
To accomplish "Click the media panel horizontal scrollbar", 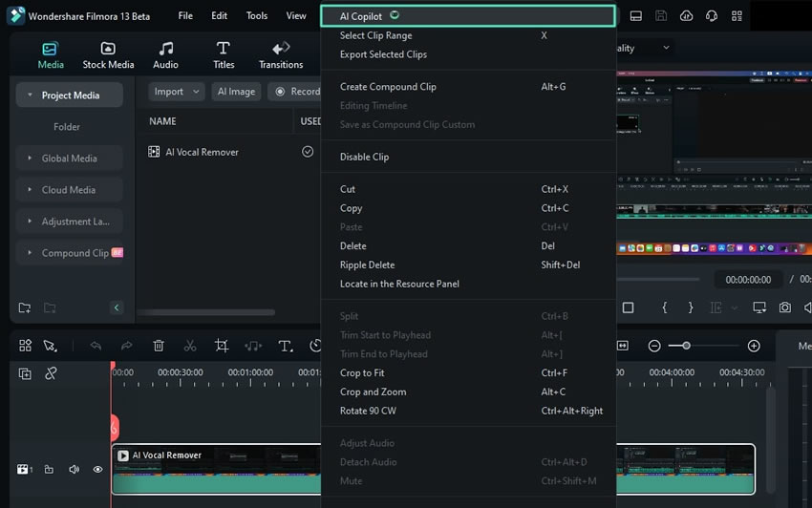I will 206,312.
